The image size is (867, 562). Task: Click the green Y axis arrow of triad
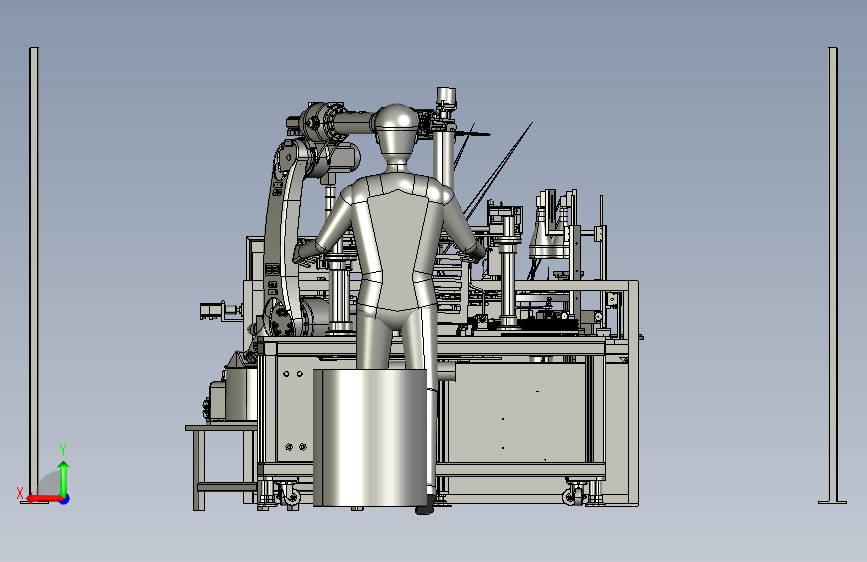[64, 478]
